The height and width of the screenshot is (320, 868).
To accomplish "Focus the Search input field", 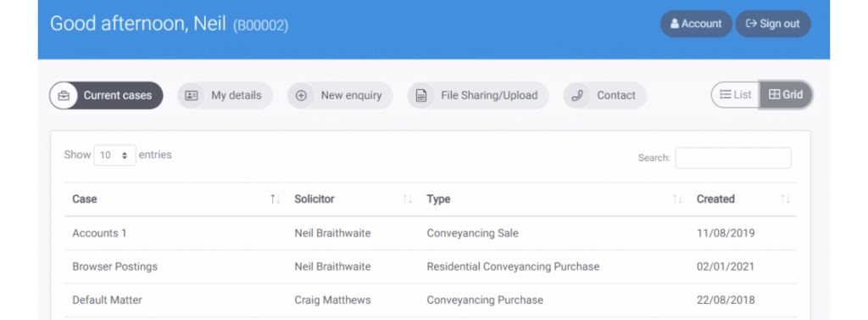I will pyautogui.click(x=733, y=158).
